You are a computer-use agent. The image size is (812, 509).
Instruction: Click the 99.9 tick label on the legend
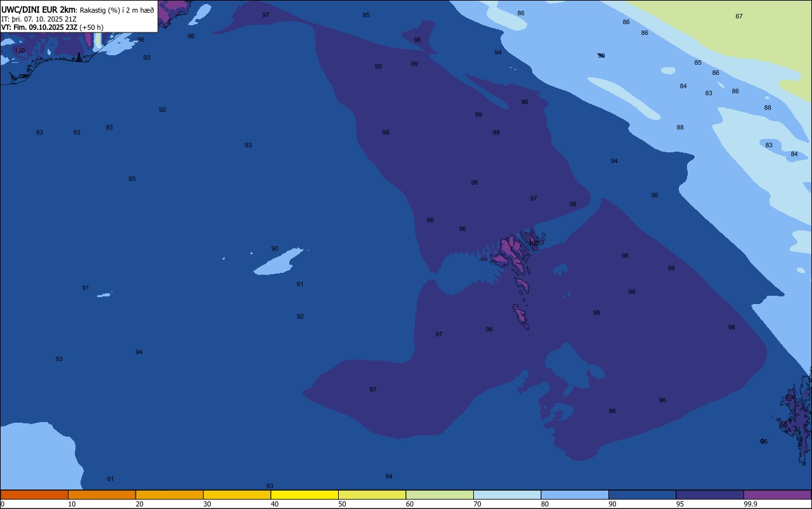pyautogui.click(x=750, y=504)
